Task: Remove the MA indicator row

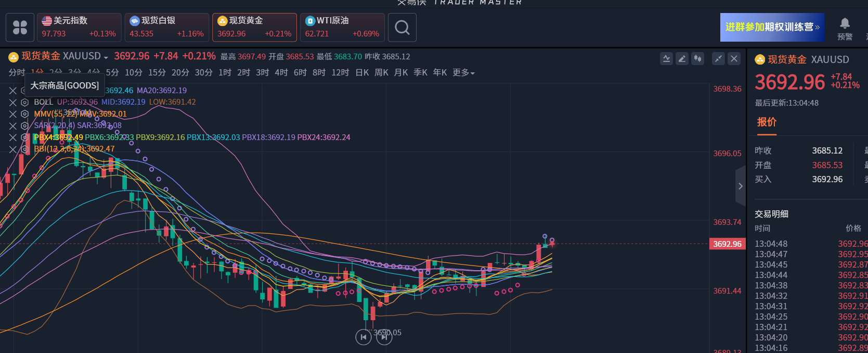Action: (13, 91)
